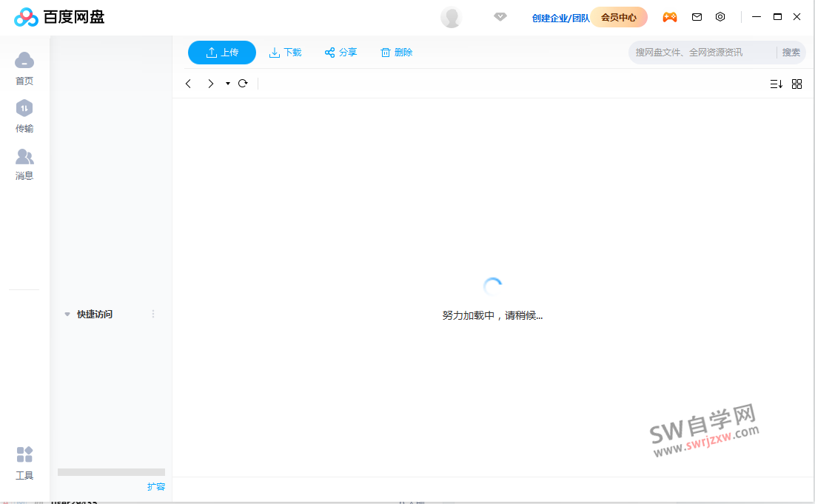
Task: Go to 首页 home tab
Action: [24, 68]
